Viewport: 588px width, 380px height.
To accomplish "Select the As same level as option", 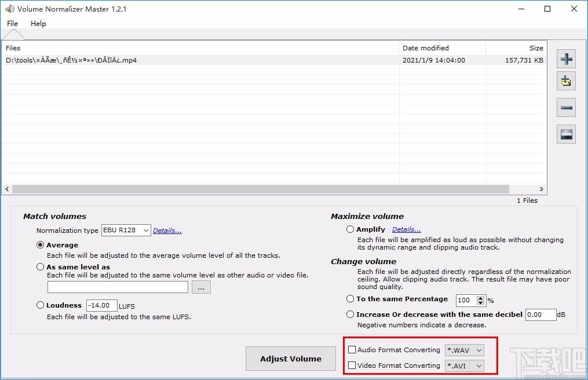I will (40, 266).
